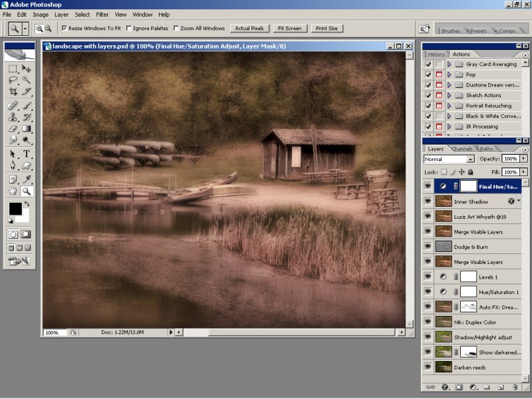The width and height of the screenshot is (532, 399).
Task: Hide the Darken reeds layer
Action: (428, 367)
